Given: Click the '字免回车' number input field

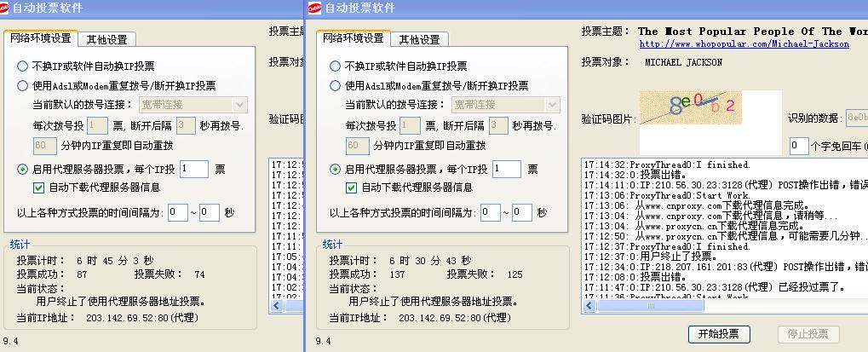Looking at the screenshot, I should [798, 147].
